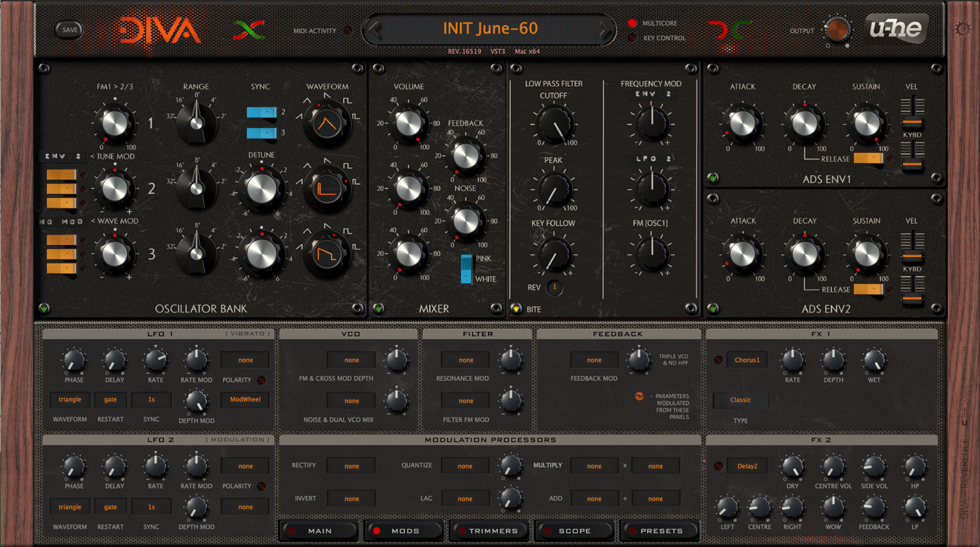
Task: Click the MIDI Activity indicator light
Action: [x=348, y=31]
